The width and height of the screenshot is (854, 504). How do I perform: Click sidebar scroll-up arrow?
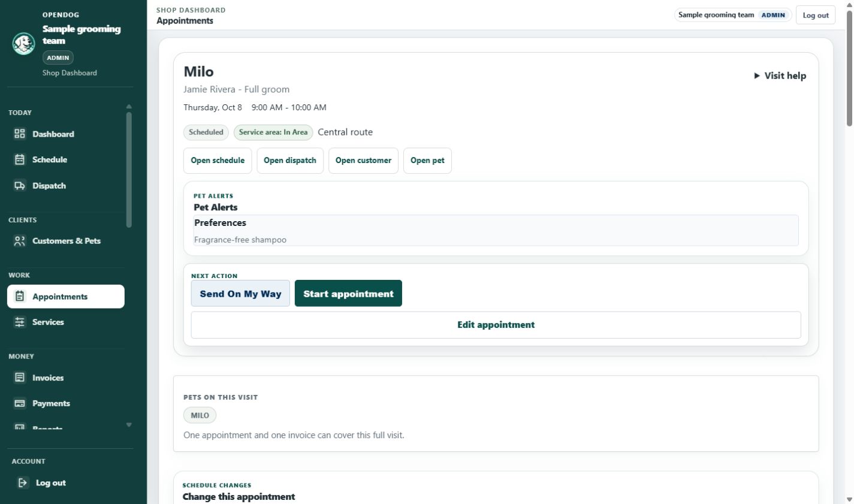click(x=129, y=107)
